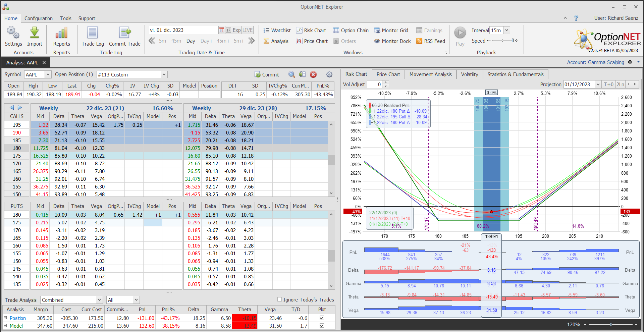The height and width of the screenshot is (332, 644).
Task: Click the help question mark icon
Action: (x=576, y=18)
